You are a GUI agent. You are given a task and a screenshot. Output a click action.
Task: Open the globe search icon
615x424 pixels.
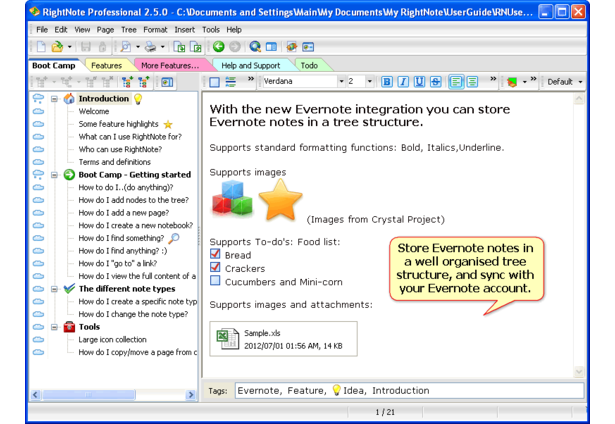[x=255, y=47]
